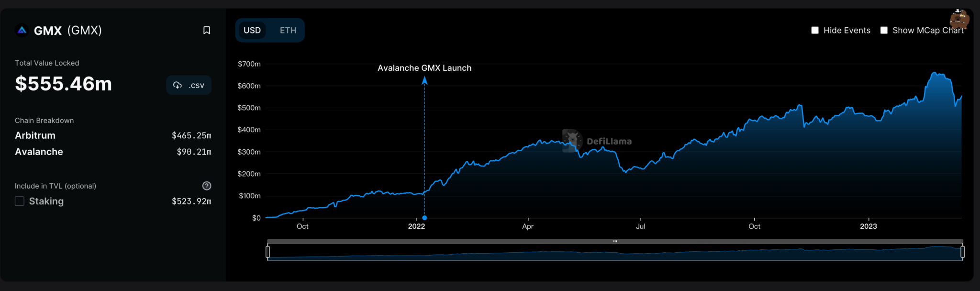Click the GMX protocol logo icon
The image size is (980, 291).
[x=22, y=31]
